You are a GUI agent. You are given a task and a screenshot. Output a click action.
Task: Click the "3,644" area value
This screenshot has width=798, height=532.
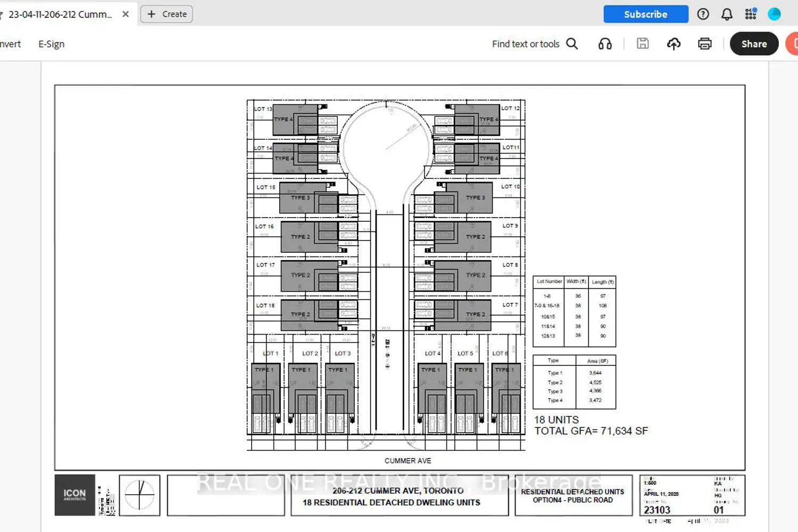[x=595, y=373]
